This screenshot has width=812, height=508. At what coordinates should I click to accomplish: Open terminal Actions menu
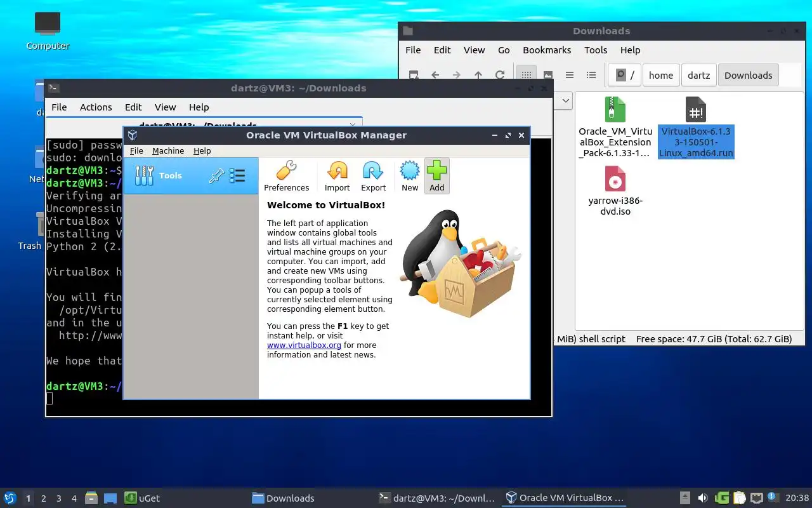pos(96,107)
